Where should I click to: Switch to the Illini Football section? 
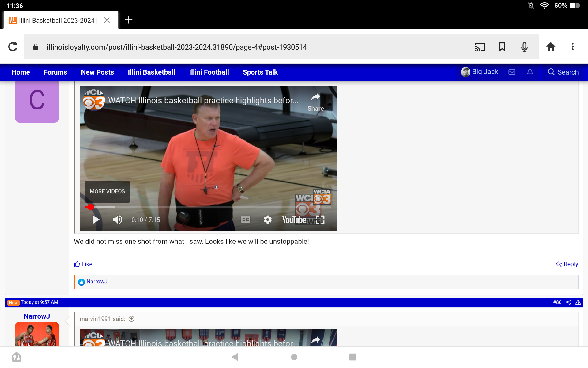click(x=209, y=72)
